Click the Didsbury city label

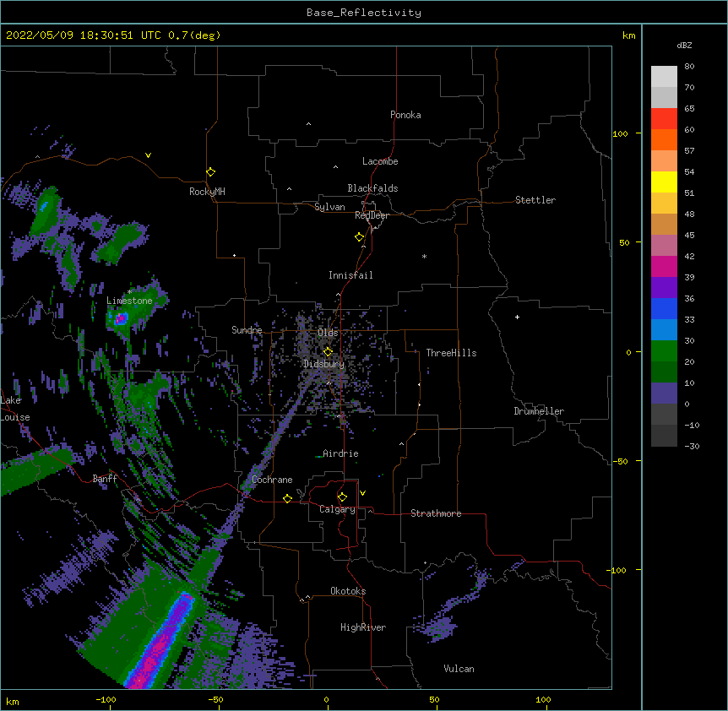tap(324, 364)
